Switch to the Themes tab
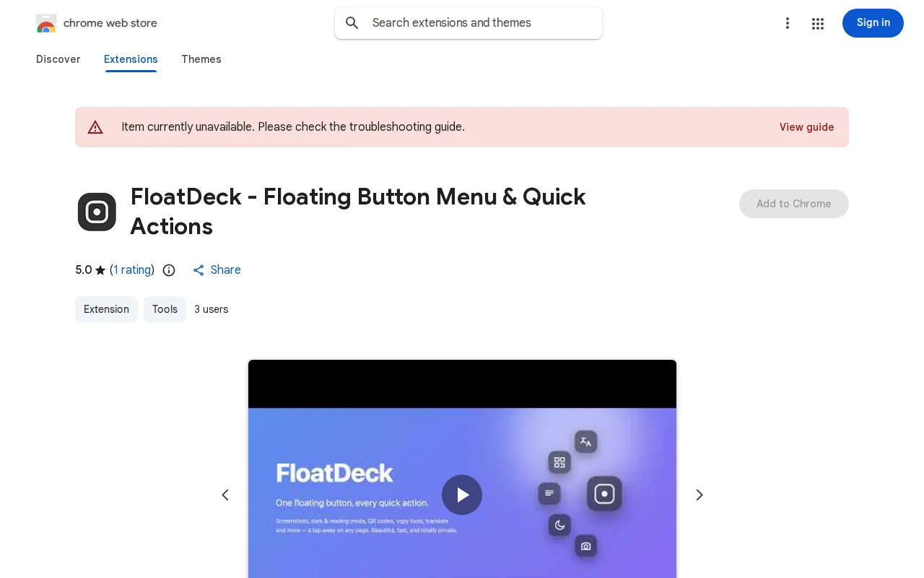 pyautogui.click(x=201, y=59)
